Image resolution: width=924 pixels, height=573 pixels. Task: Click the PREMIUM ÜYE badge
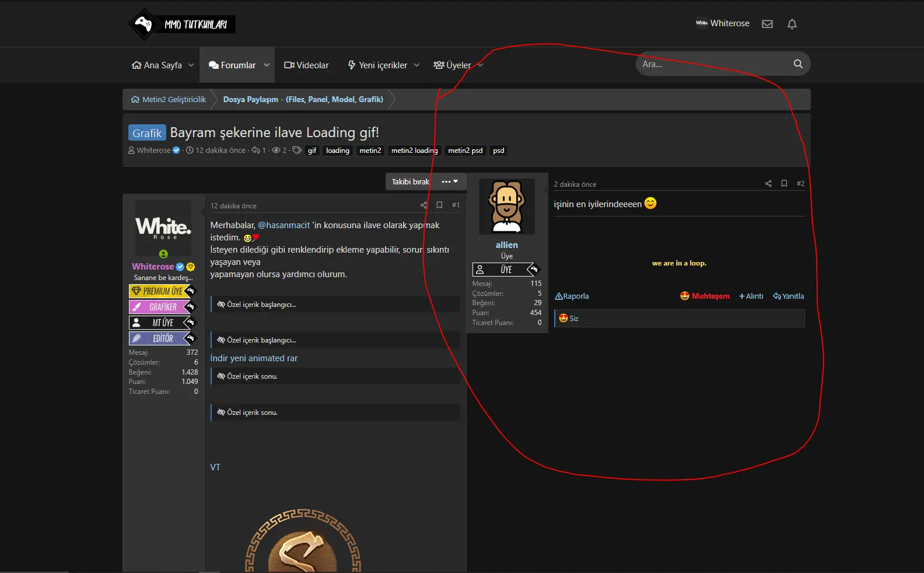click(162, 291)
